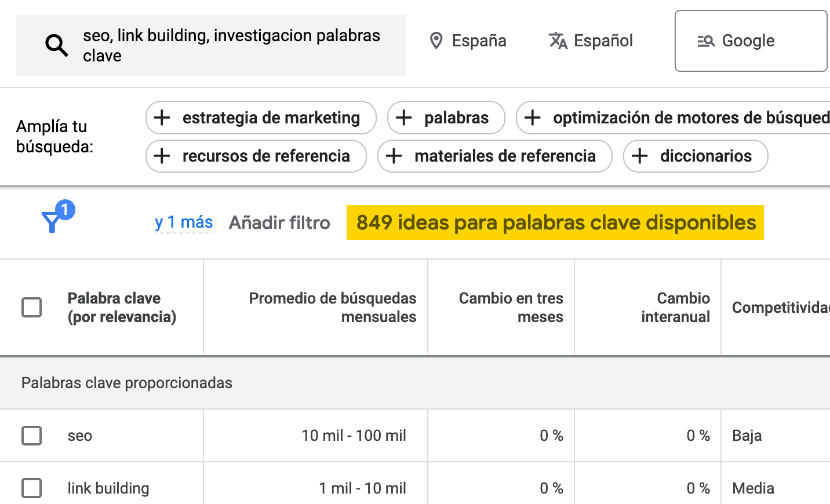The width and height of the screenshot is (830, 504).
Task: Toggle the select-all checkbox in table header
Action: (32, 308)
